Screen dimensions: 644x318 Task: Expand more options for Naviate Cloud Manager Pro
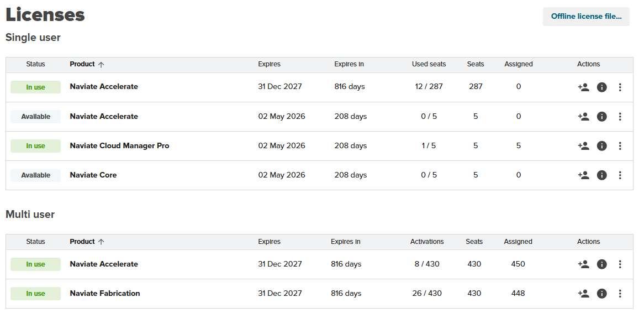[620, 146]
